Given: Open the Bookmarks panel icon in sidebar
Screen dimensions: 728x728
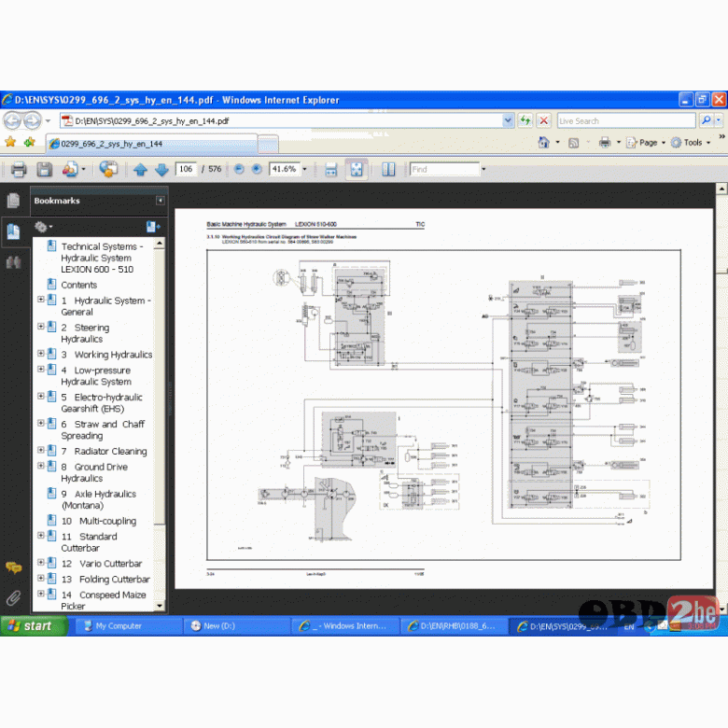Looking at the screenshot, I should (13, 231).
